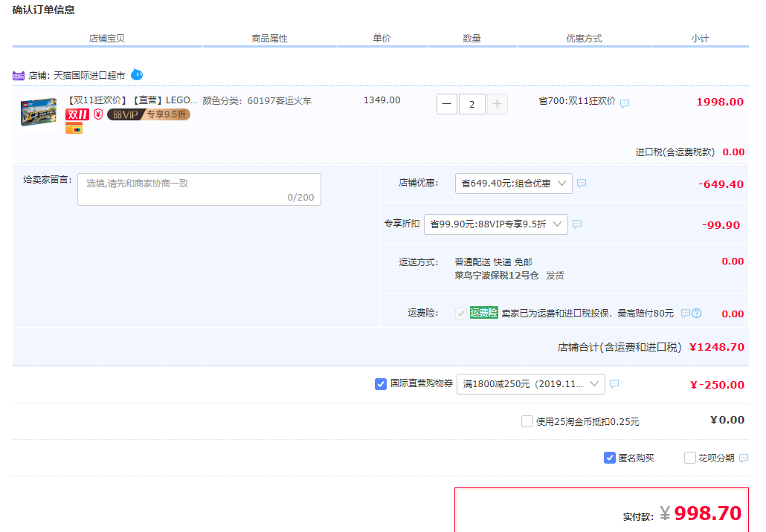The height and width of the screenshot is (532, 766).
Task: Open comment icon next to 店铺优惠 dropdown
Action: pos(582,184)
